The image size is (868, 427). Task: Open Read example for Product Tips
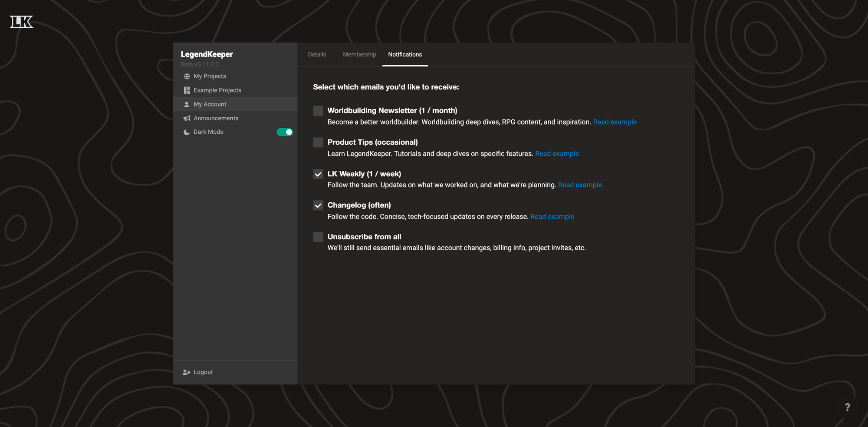tap(557, 154)
